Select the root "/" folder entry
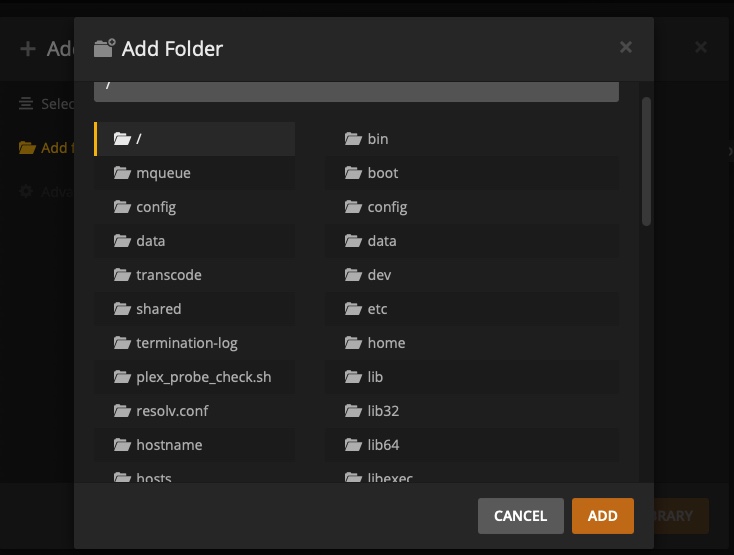 194,139
